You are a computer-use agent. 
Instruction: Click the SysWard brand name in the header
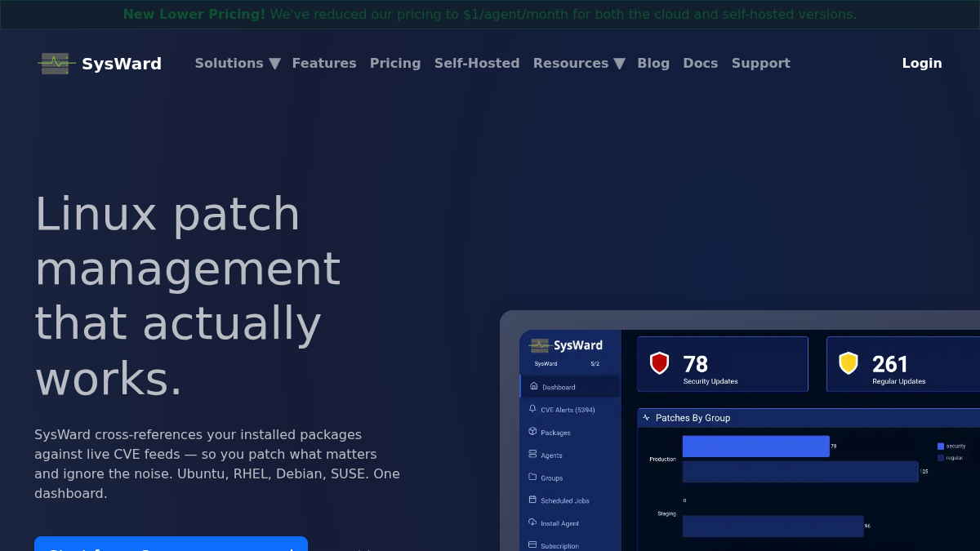(x=122, y=64)
